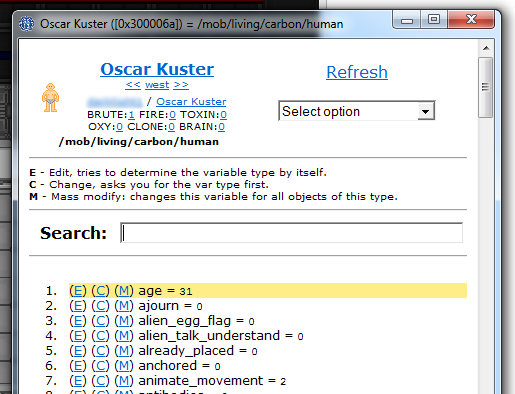Click (C) change for ajourn variable
515x394 pixels.
[100, 306]
